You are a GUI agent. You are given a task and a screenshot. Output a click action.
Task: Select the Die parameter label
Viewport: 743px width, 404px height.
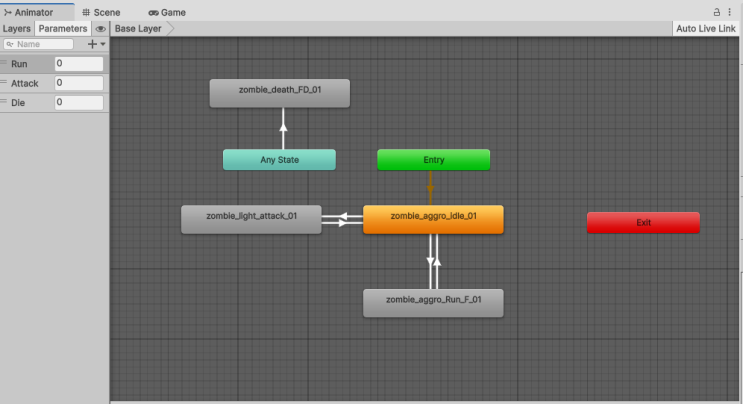[x=18, y=103]
